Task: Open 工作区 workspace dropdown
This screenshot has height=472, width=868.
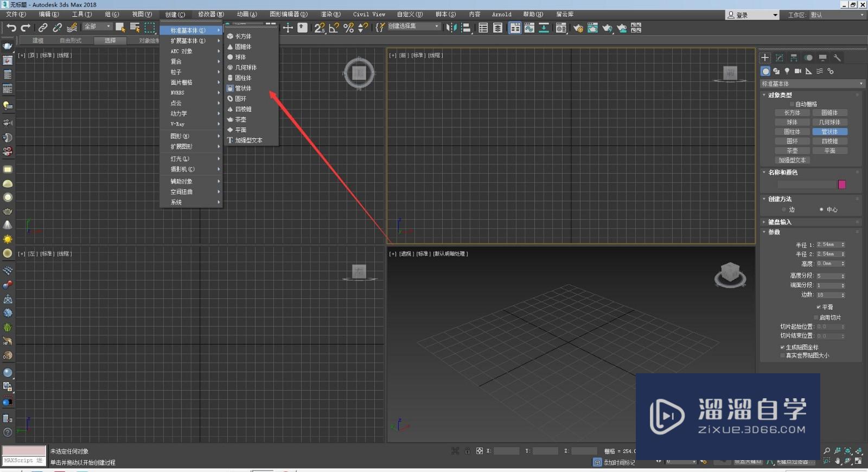Action: tap(838, 15)
